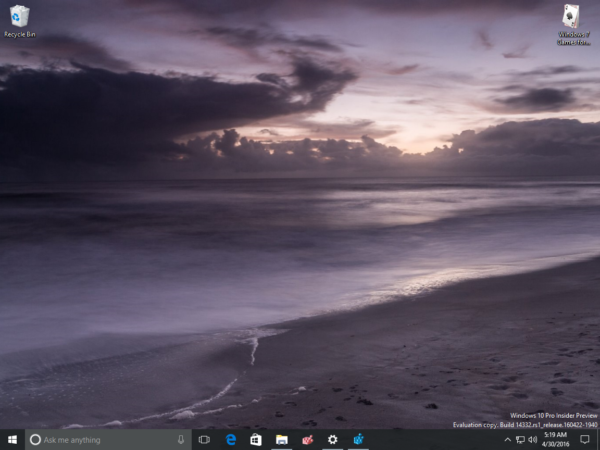Focus the 'Ask me anything' search field

pos(108,440)
